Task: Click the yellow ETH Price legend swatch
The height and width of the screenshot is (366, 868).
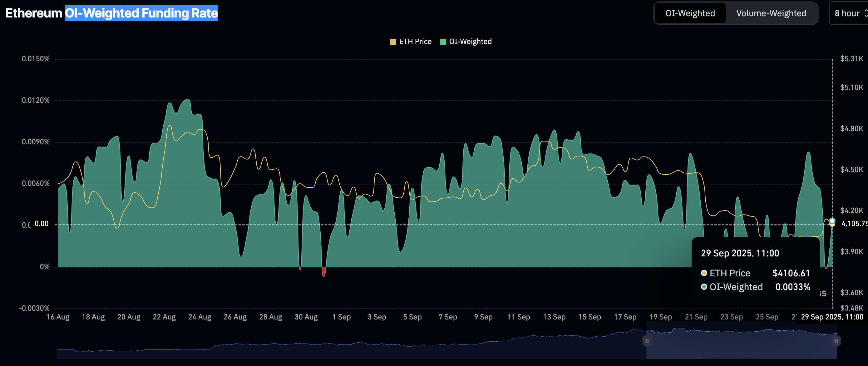Action: 392,42
